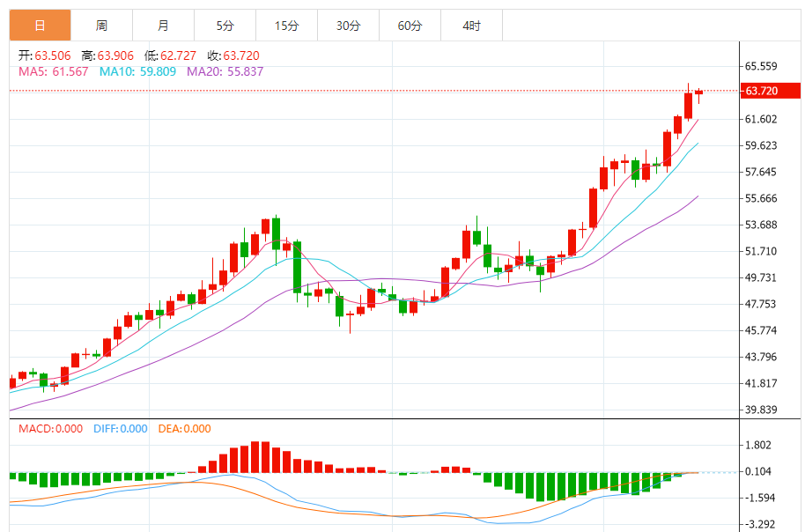This screenshot has height=532, width=805.
Task: Switch to the 5分 interval tab
Action: tap(225, 26)
